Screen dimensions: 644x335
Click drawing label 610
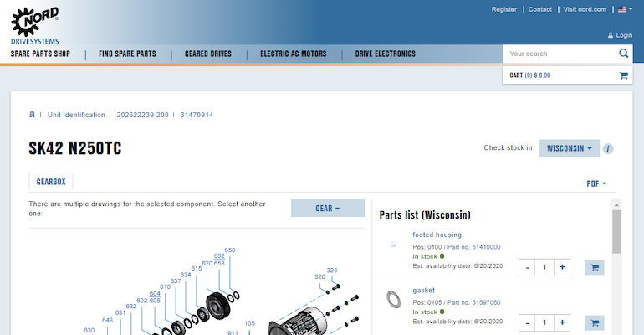pos(165,287)
